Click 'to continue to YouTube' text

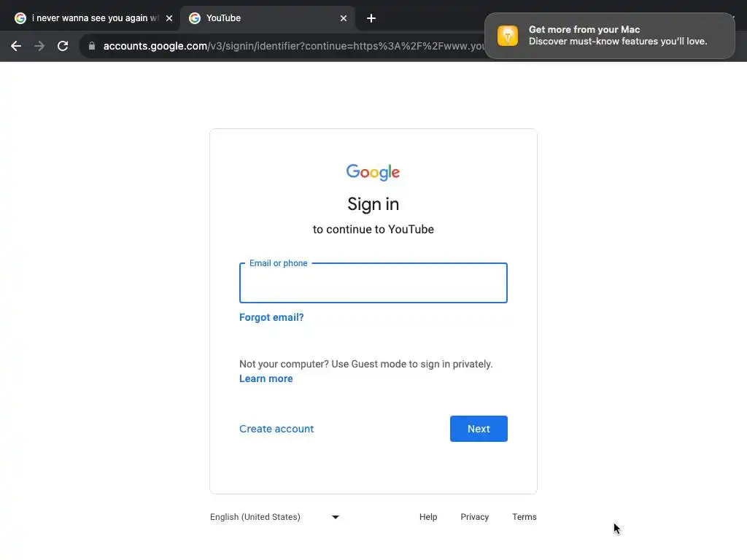pyautogui.click(x=373, y=229)
